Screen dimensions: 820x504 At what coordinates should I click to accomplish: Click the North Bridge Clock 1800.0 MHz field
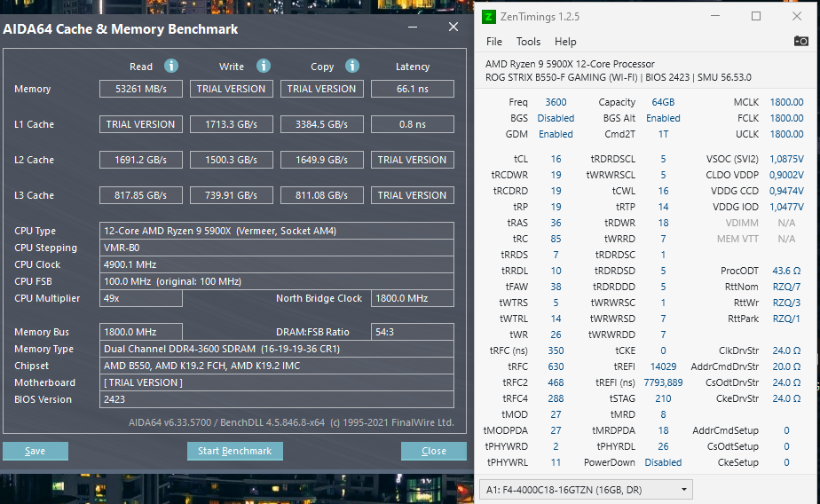412,298
